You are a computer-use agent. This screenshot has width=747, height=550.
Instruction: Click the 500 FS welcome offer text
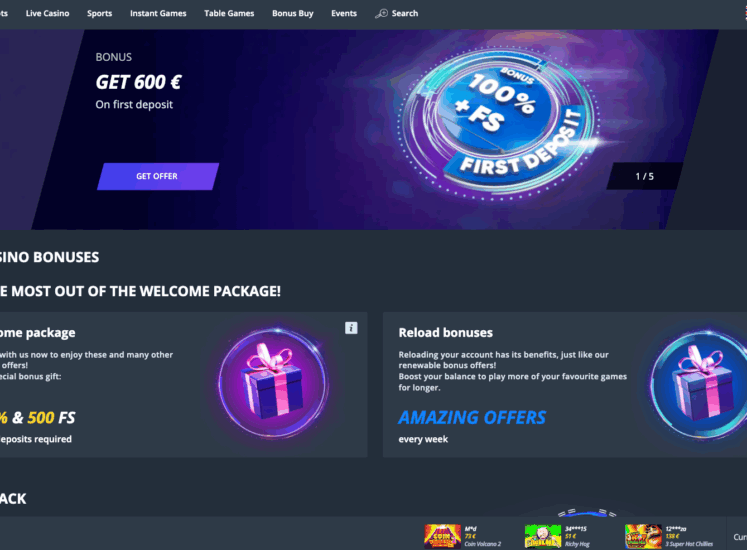[x=51, y=418]
